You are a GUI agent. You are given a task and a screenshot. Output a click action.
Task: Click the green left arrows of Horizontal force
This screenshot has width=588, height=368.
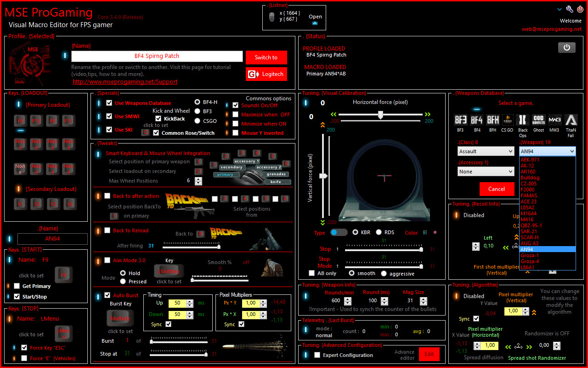click(x=334, y=114)
